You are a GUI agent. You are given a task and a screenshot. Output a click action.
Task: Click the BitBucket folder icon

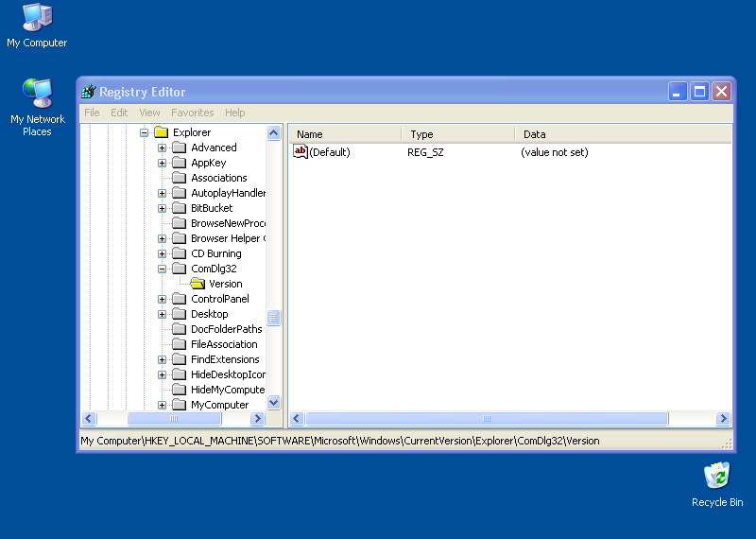pos(180,208)
